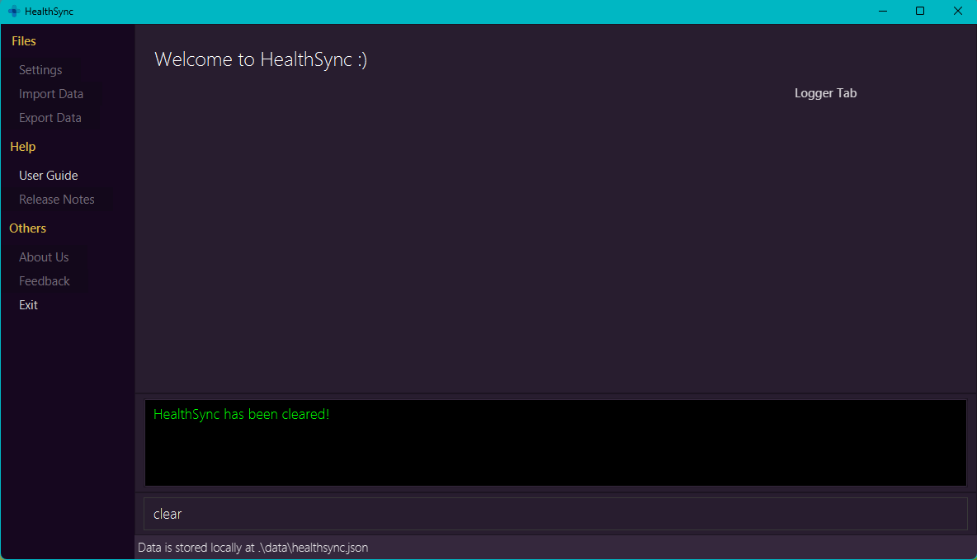
Task: Click the Logger Tab label
Action: click(826, 93)
